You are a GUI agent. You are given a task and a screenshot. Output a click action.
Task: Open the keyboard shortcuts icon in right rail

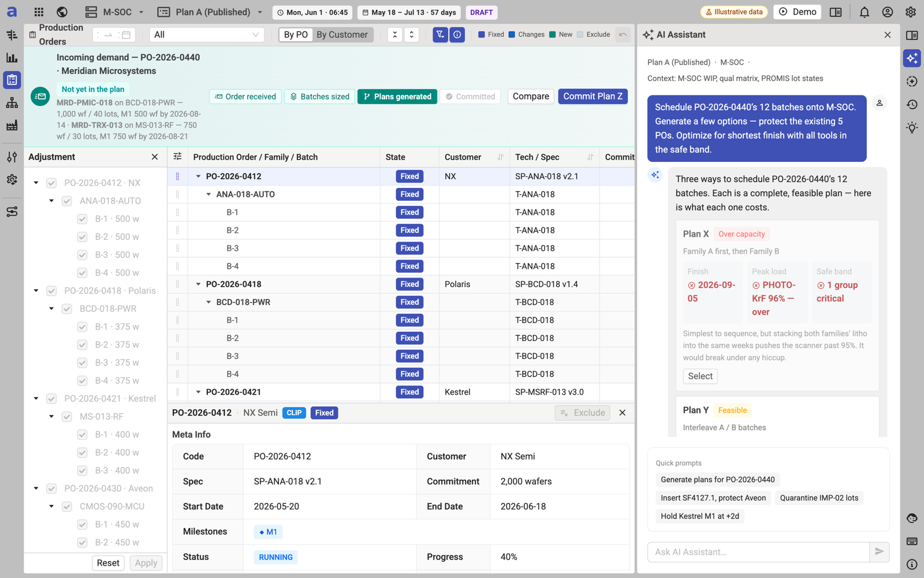pyautogui.click(x=912, y=542)
